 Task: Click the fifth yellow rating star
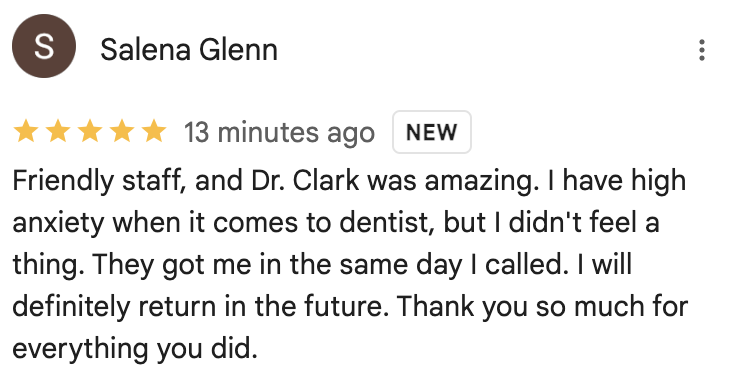[154, 131]
